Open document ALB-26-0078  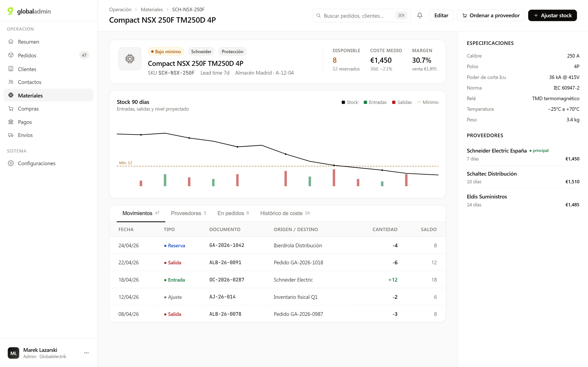click(225, 314)
